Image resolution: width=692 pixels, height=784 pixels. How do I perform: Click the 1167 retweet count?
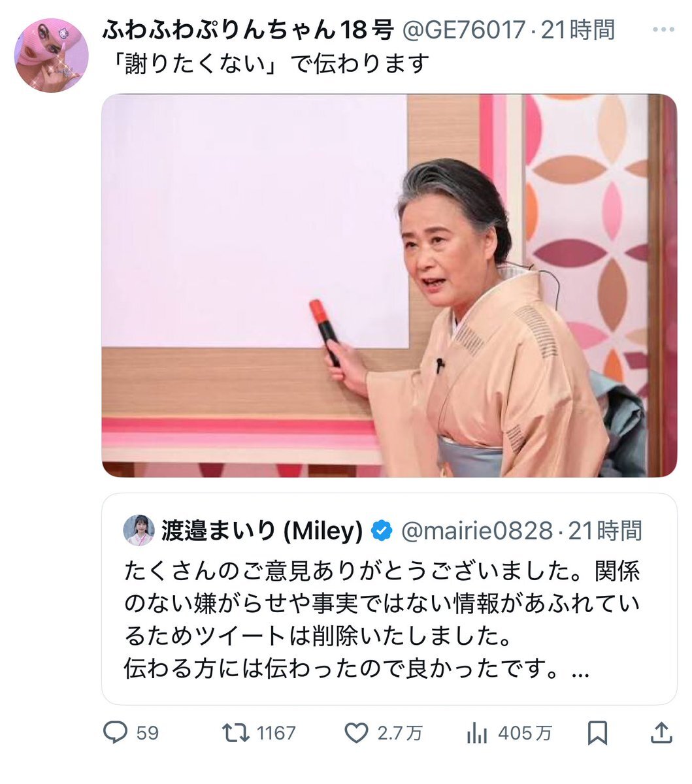pyautogui.click(x=276, y=733)
